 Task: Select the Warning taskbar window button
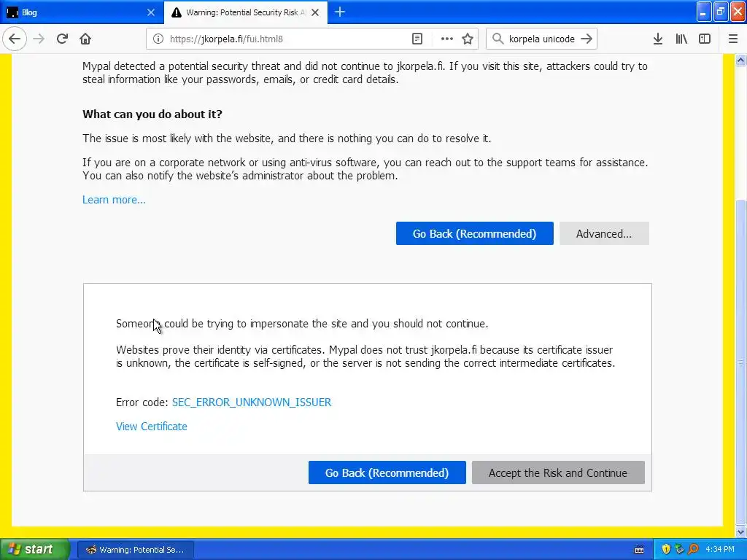point(135,550)
